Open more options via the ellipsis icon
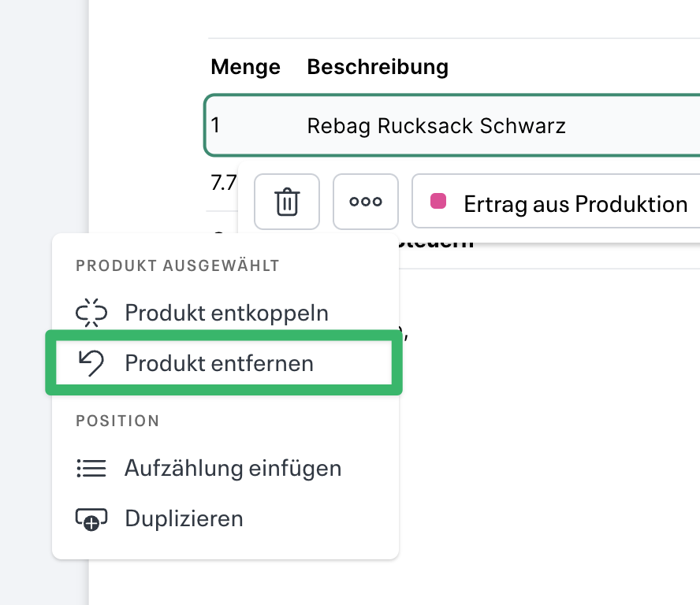The width and height of the screenshot is (700, 605). 365,202
